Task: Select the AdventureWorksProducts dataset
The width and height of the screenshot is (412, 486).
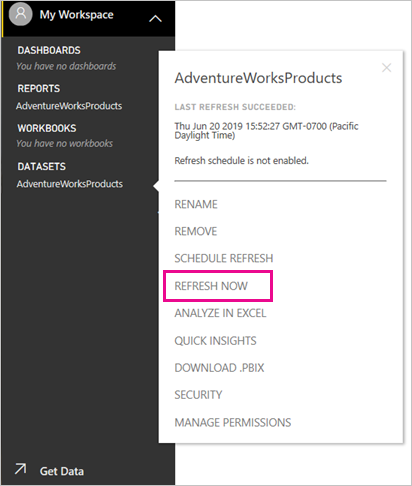Action: click(70, 184)
